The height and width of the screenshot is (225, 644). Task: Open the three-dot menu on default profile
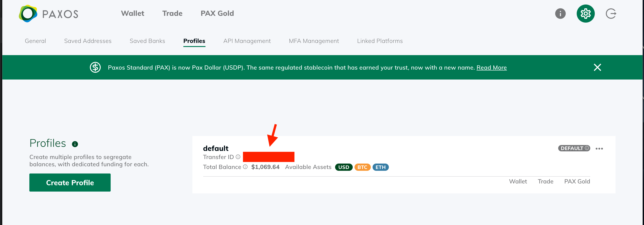[x=599, y=148]
